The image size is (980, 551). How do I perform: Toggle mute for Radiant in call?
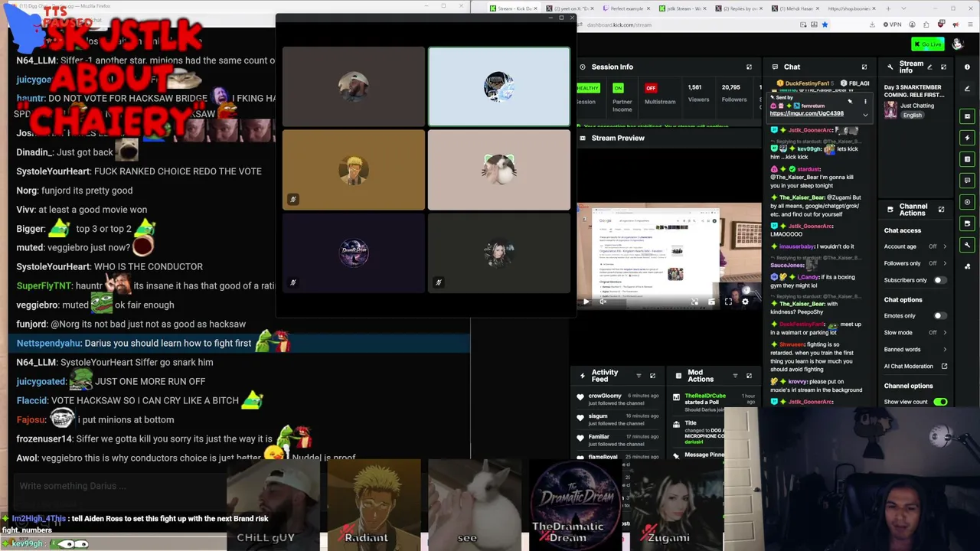[292, 199]
